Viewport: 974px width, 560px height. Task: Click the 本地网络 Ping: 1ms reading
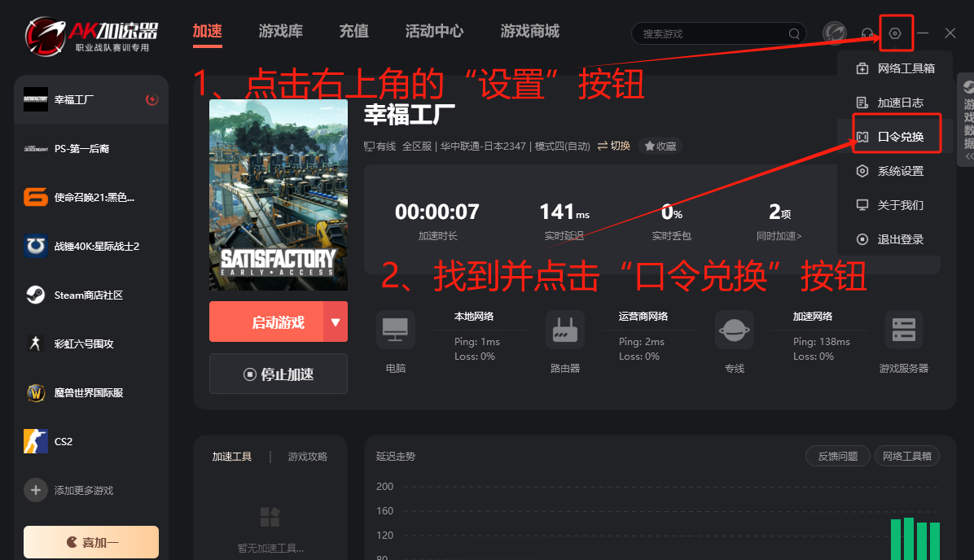[x=477, y=342]
